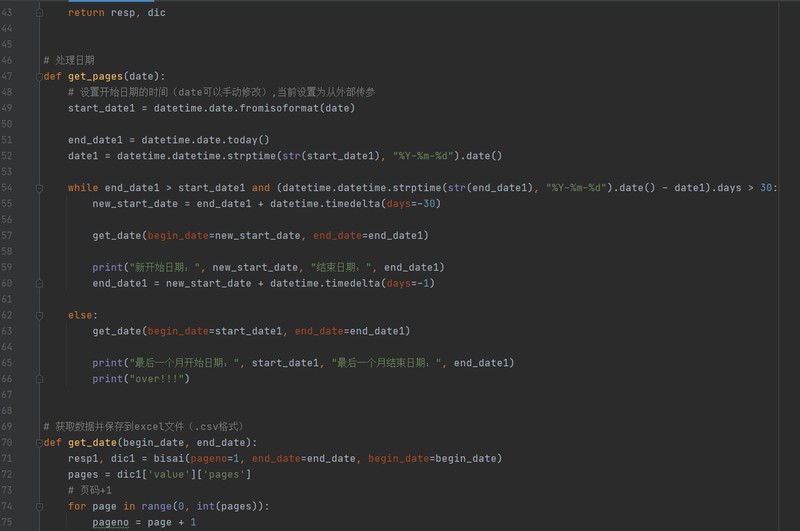Click gutter line number 49
Image resolution: width=800 pixels, height=531 pixels.
[7, 108]
